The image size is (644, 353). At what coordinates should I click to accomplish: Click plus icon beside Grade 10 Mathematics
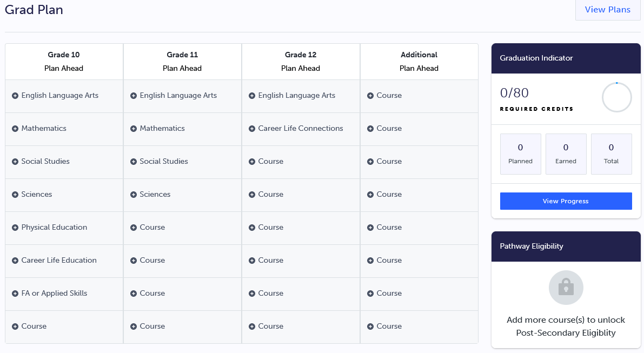(x=15, y=129)
